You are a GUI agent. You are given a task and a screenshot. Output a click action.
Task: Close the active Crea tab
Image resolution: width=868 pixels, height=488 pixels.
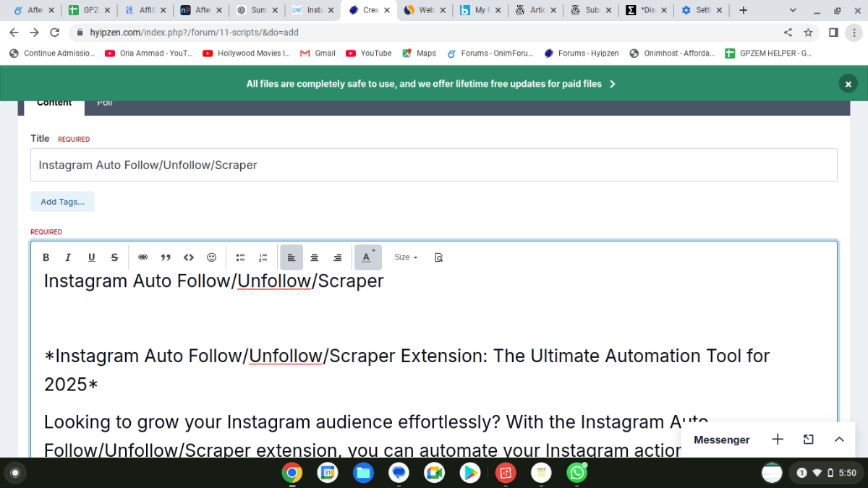[386, 10]
